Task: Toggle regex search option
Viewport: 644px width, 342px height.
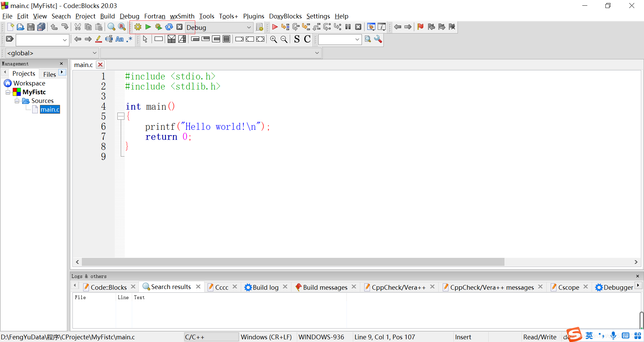Action: [129, 39]
